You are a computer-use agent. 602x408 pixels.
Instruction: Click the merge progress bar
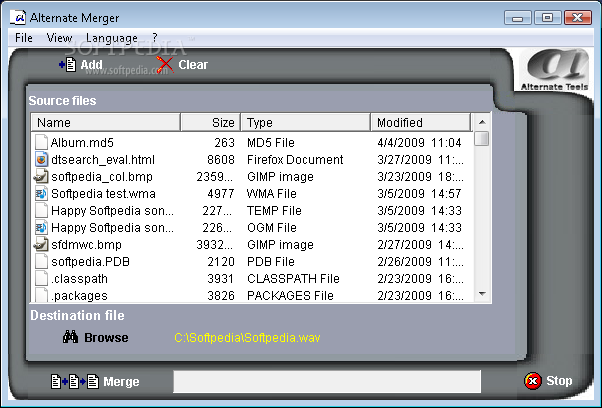point(327,381)
